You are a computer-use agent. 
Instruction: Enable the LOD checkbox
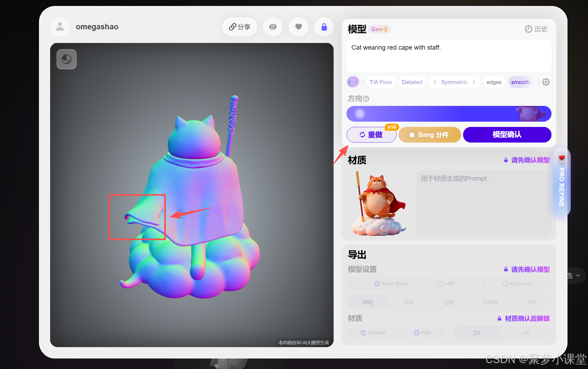(x=440, y=283)
